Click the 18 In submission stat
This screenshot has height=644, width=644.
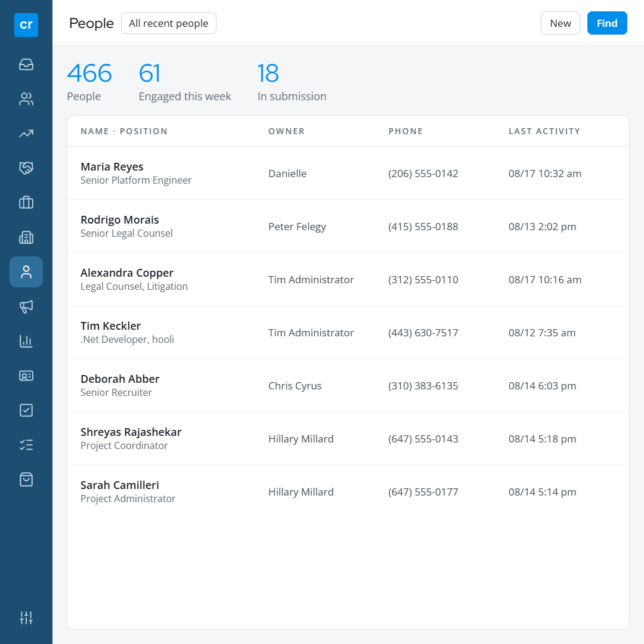pyautogui.click(x=292, y=81)
